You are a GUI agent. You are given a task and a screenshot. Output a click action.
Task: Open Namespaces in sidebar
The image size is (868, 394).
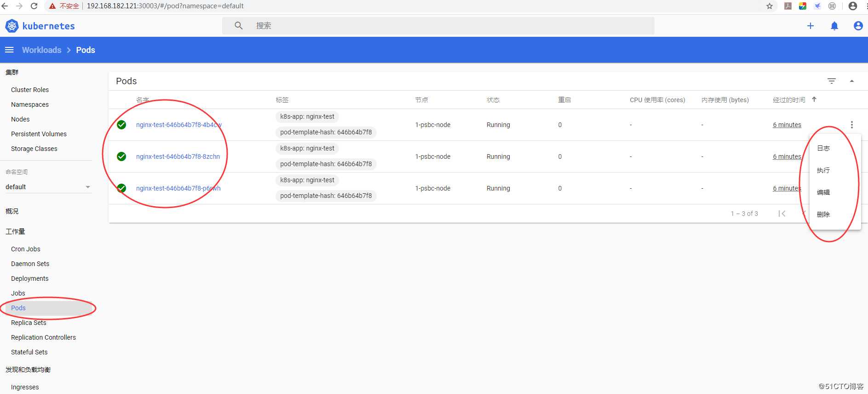(30, 104)
